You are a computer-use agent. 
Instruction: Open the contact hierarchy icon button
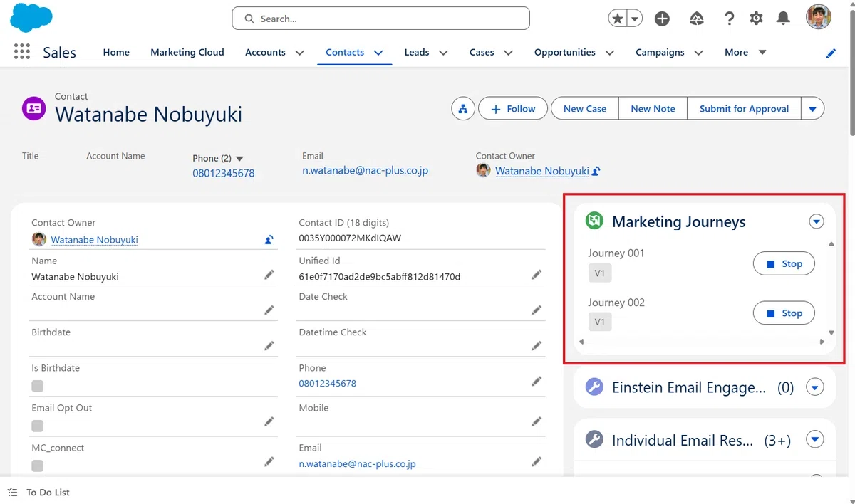pos(463,109)
